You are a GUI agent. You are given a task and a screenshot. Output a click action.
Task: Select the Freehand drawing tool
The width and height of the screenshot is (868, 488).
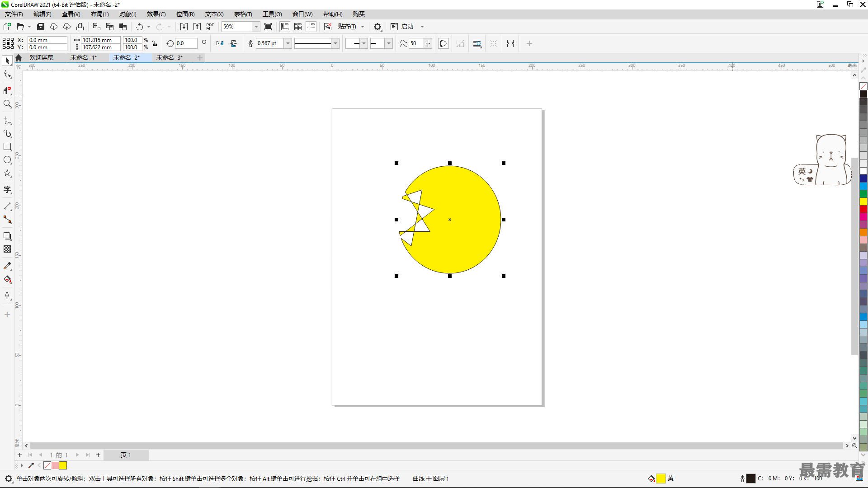click(x=7, y=121)
